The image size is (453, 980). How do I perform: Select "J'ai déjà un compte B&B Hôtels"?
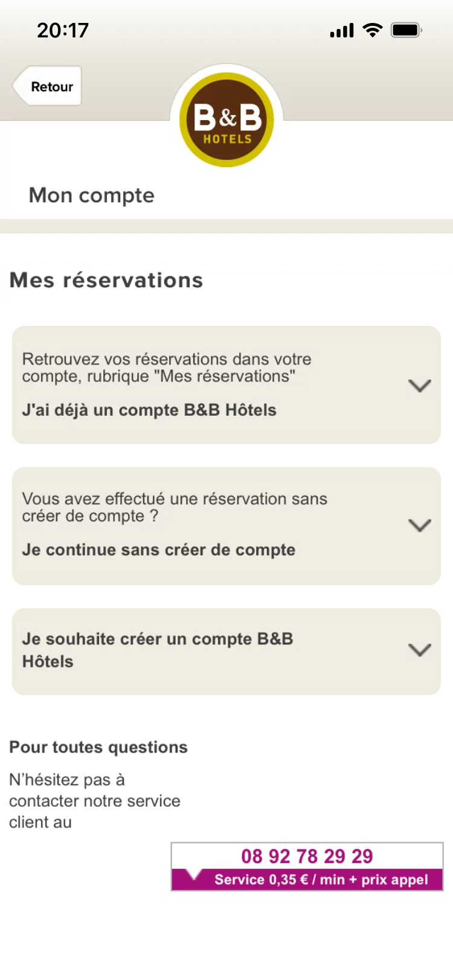click(149, 410)
